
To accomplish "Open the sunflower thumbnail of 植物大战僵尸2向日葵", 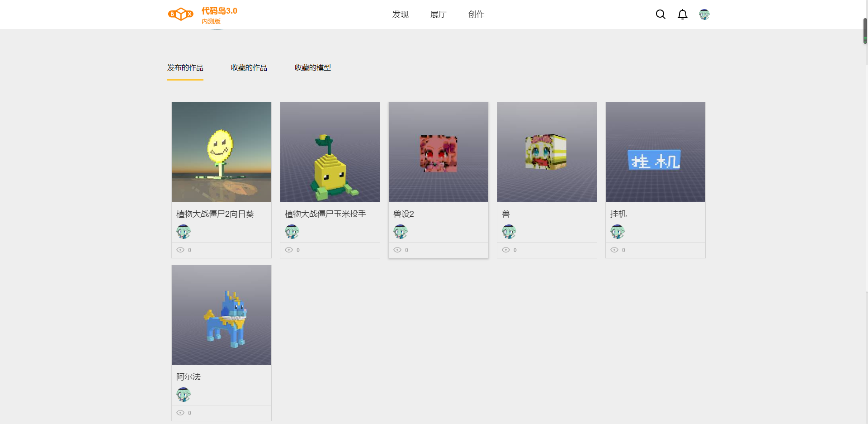I will (222, 152).
